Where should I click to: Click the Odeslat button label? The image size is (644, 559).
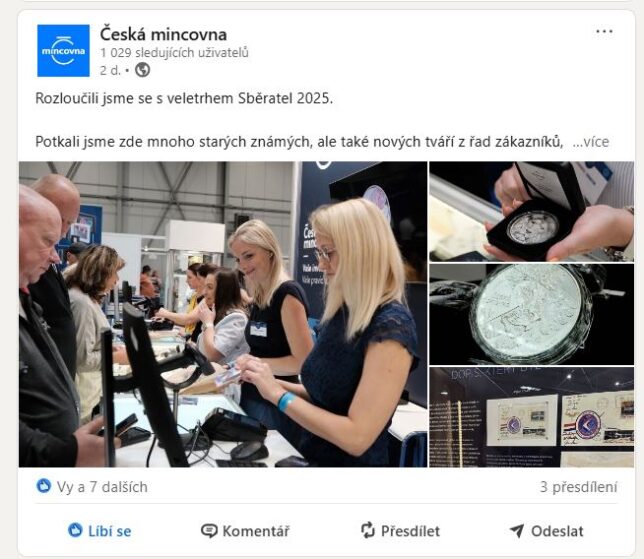point(557,531)
